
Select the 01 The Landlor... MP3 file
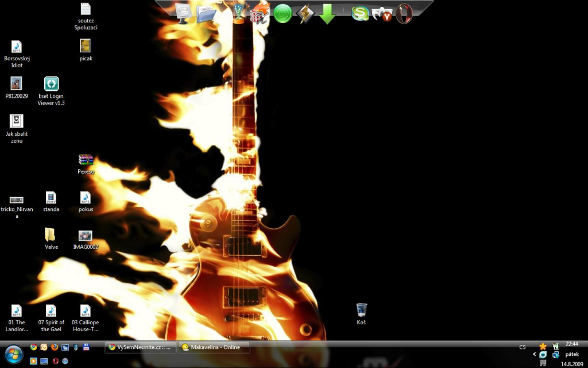[x=17, y=319]
